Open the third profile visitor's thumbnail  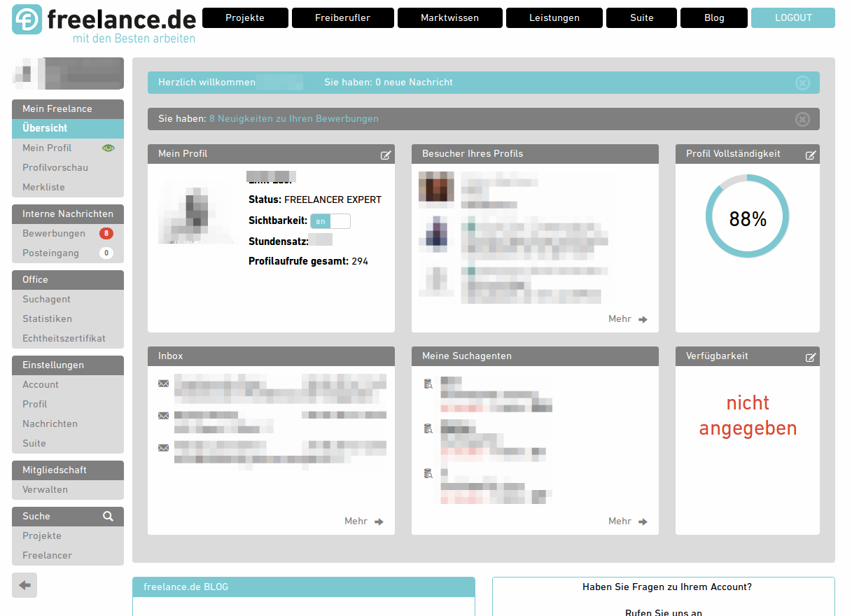[436, 279]
